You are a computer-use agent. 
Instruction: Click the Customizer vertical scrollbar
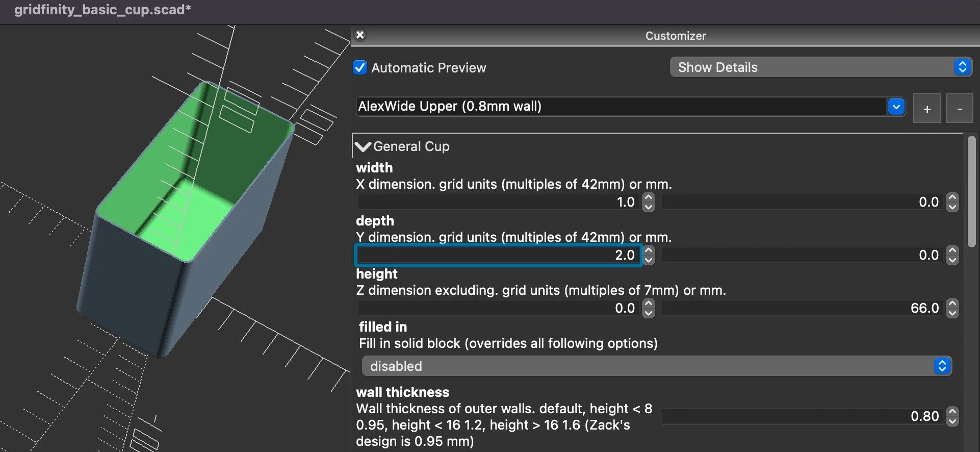(972, 192)
